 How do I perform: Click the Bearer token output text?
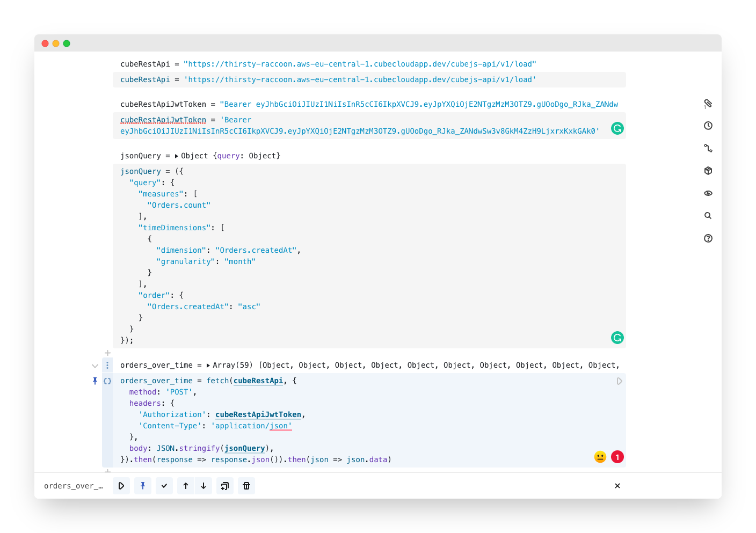[x=419, y=104]
